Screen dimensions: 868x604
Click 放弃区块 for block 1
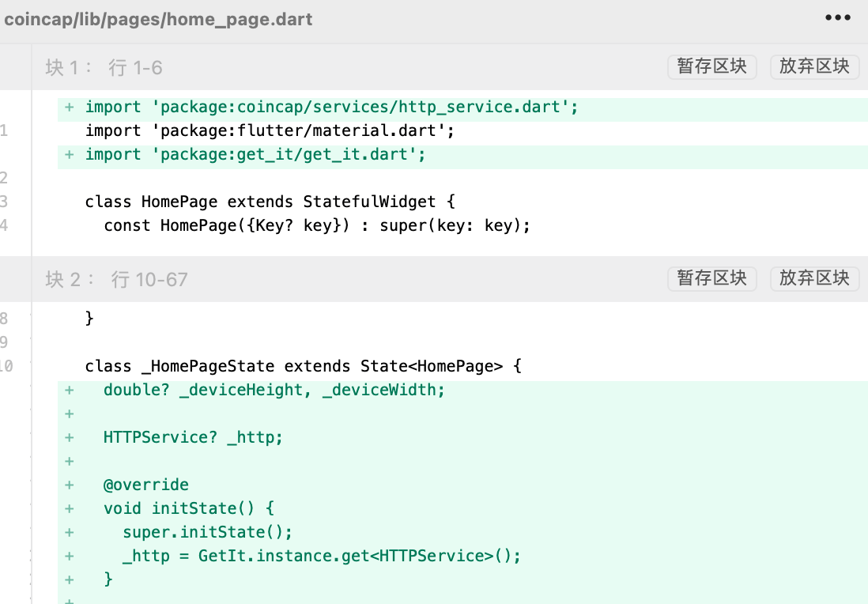[814, 66]
